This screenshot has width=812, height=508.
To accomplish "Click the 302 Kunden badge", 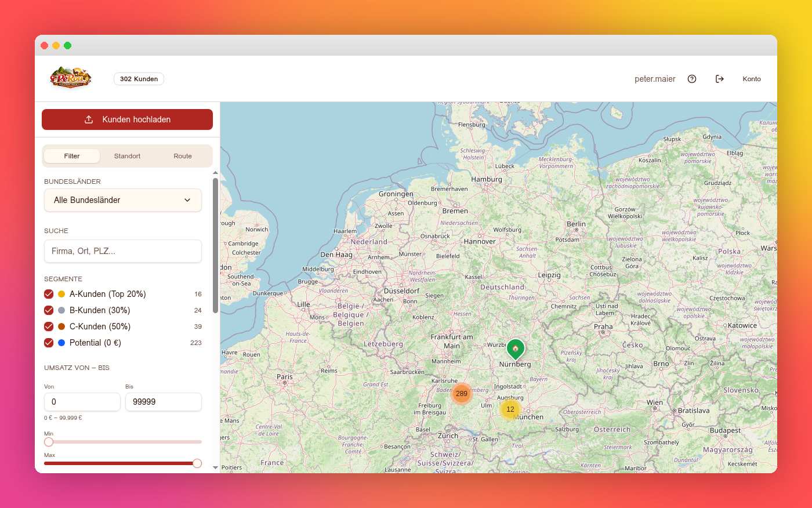I will tap(139, 79).
